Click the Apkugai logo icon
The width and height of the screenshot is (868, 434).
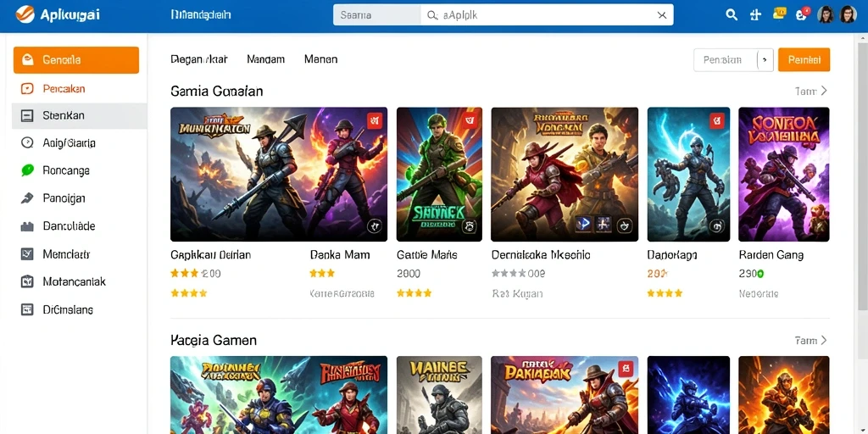pyautogui.click(x=25, y=14)
